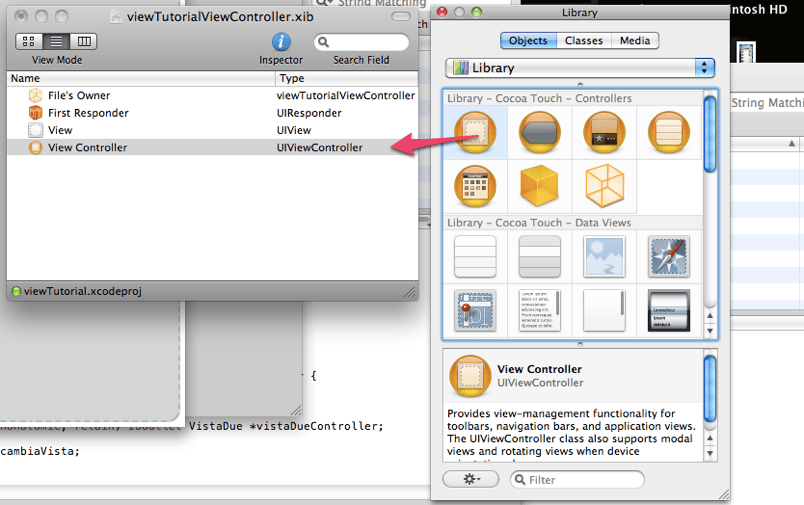Click the description pane scroll down arrow
This screenshot has width=804, height=505.
tap(710, 453)
